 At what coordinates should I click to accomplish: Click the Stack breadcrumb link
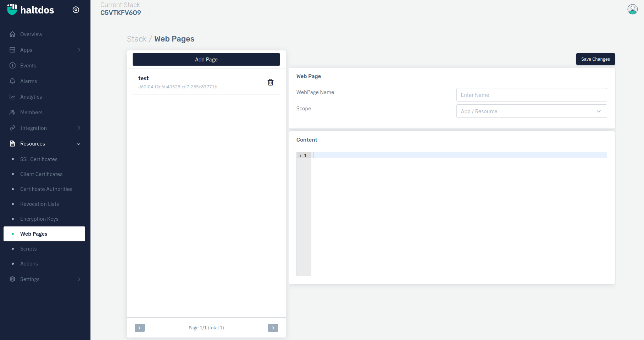[137, 39]
